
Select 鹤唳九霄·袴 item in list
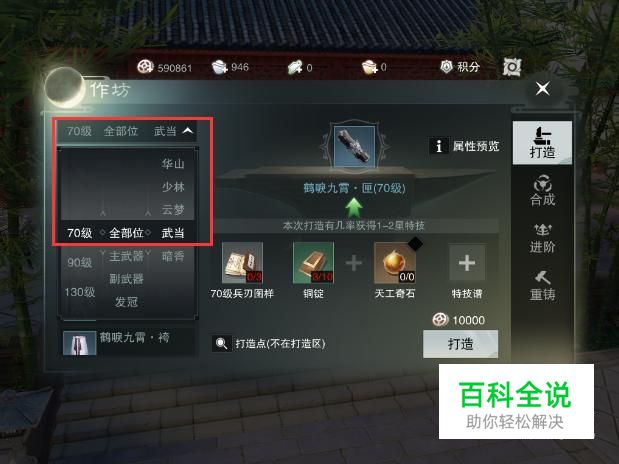point(128,342)
